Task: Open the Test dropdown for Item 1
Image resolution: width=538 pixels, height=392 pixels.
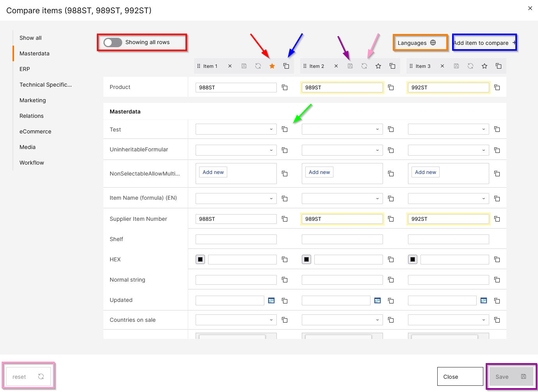Action: tap(236, 129)
